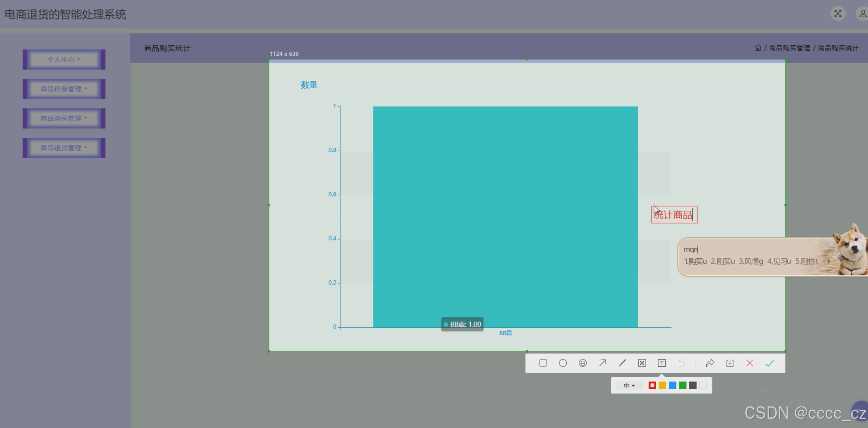
Task: Click the share forward arrow icon
Action: [710, 363]
